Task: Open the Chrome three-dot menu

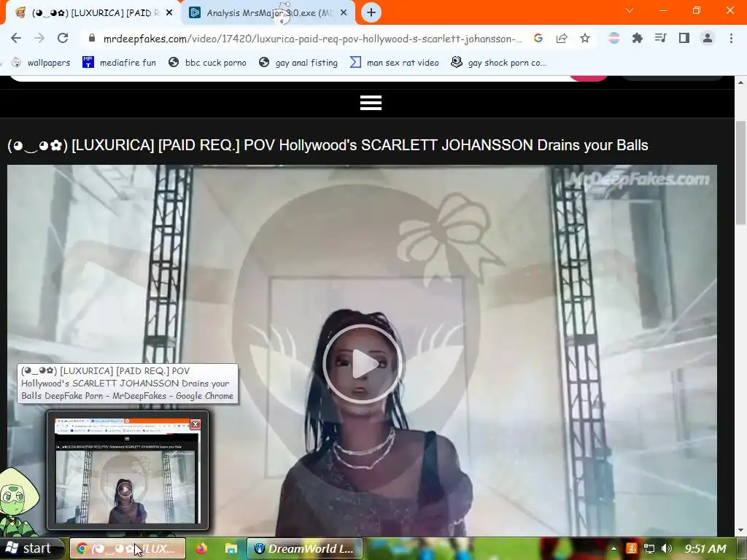Action: [731, 38]
